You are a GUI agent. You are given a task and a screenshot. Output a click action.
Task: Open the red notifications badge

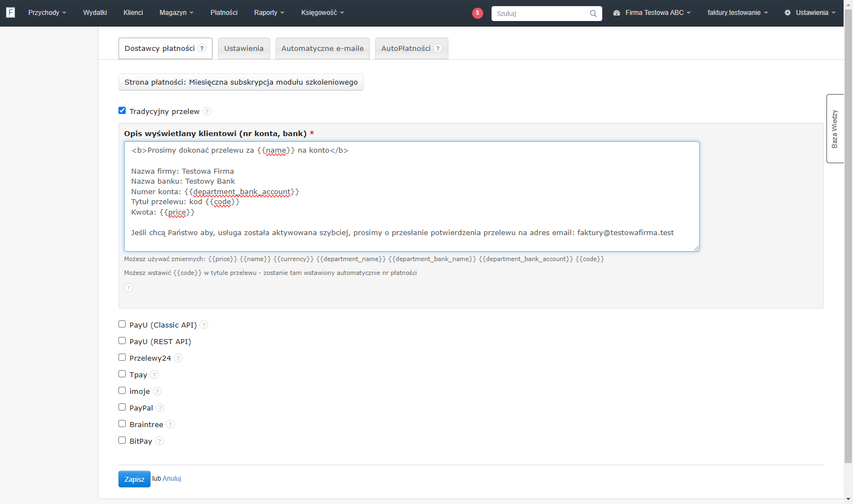tap(478, 13)
